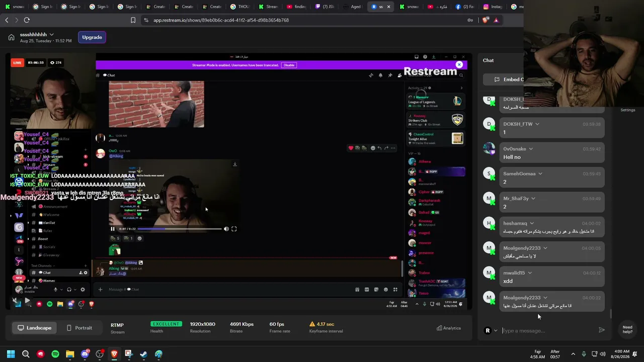Click Ov0snake Twitch avatar
The width and height of the screenshot is (644, 362).
click(489, 149)
